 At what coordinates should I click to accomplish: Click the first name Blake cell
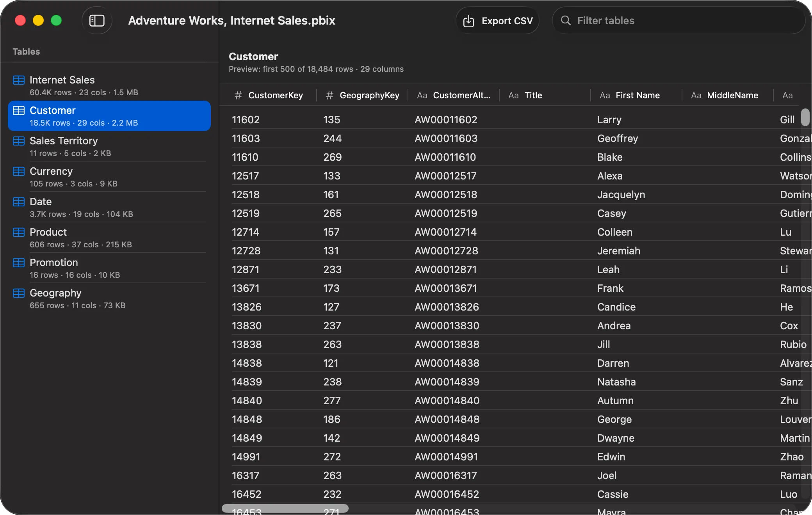click(x=610, y=157)
